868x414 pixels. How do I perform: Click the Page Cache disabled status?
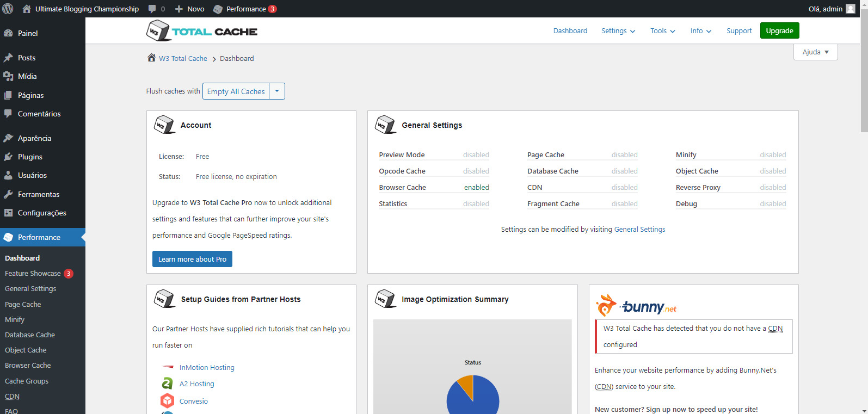624,155
